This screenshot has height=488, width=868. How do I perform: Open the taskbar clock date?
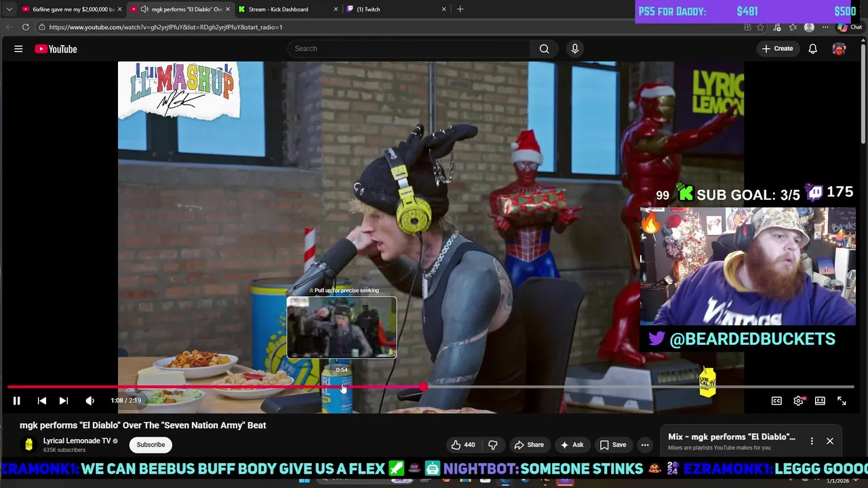click(837, 481)
